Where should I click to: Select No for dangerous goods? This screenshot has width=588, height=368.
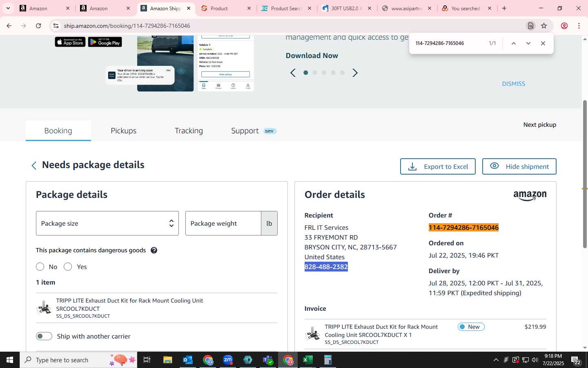click(x=40, y=267)
